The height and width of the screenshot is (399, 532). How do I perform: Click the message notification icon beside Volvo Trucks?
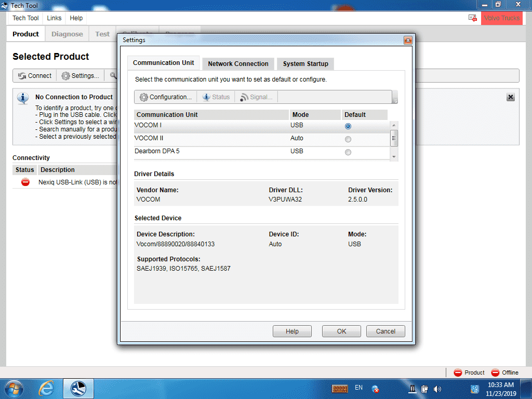[473, 18]
